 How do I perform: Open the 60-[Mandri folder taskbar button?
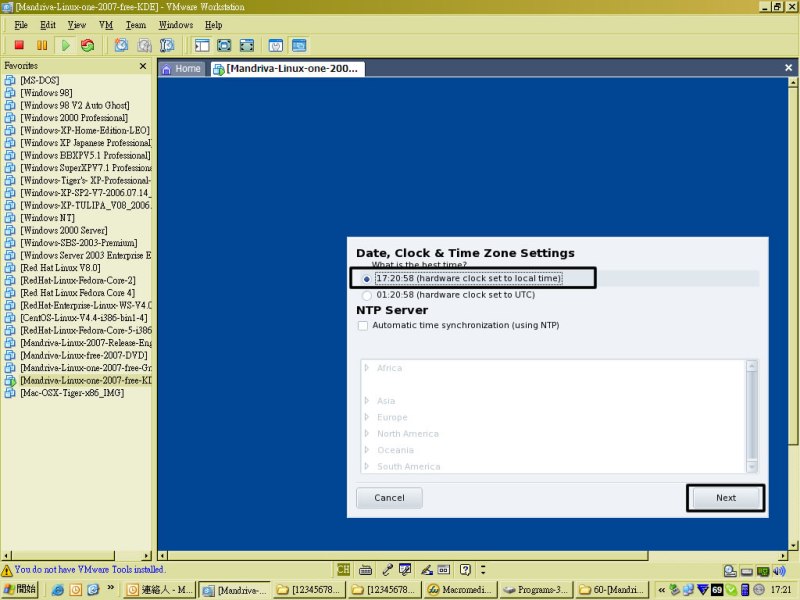[612, 590]
